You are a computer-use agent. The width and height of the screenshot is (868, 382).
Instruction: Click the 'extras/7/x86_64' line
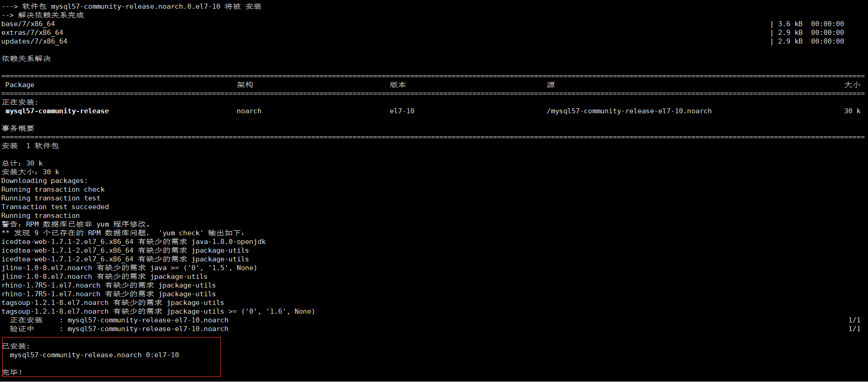click(32, 33)
